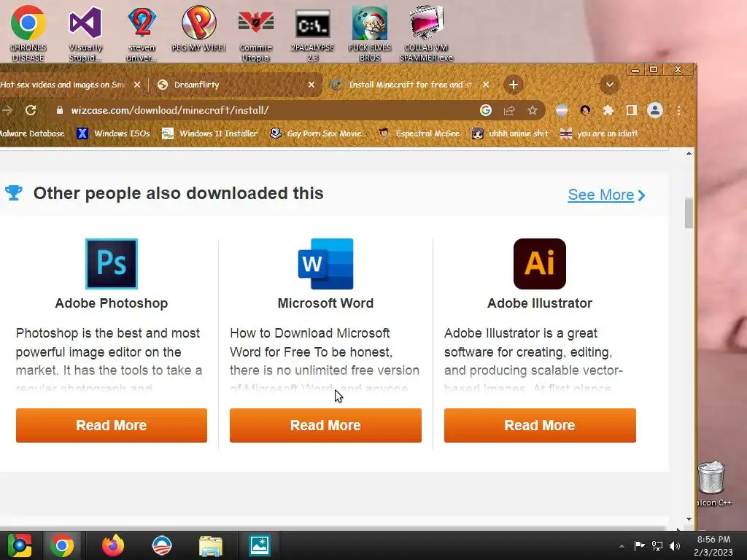This screenshot has width=747, height=560.
Task: Click the See More link
Action: pos(606,195)
